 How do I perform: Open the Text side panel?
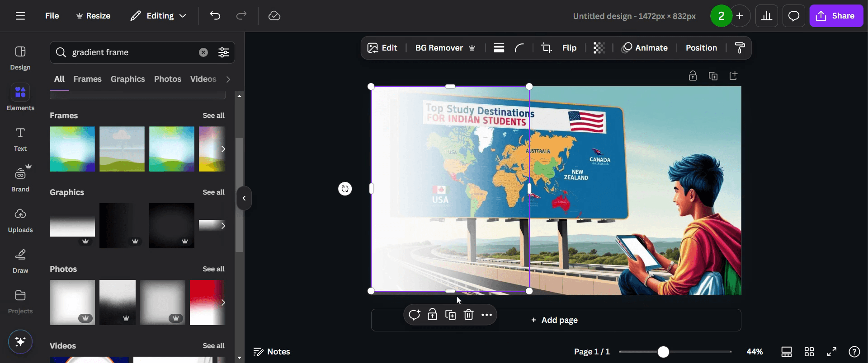click(x=20, y=139)
